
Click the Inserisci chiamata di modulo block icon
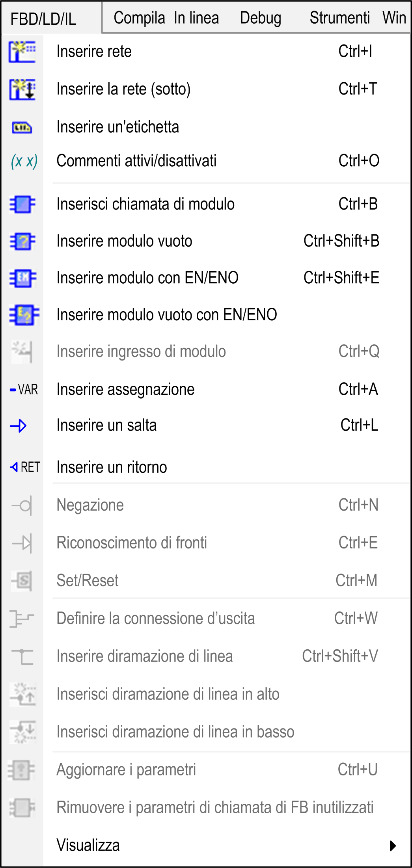click(x=22, y=204)
